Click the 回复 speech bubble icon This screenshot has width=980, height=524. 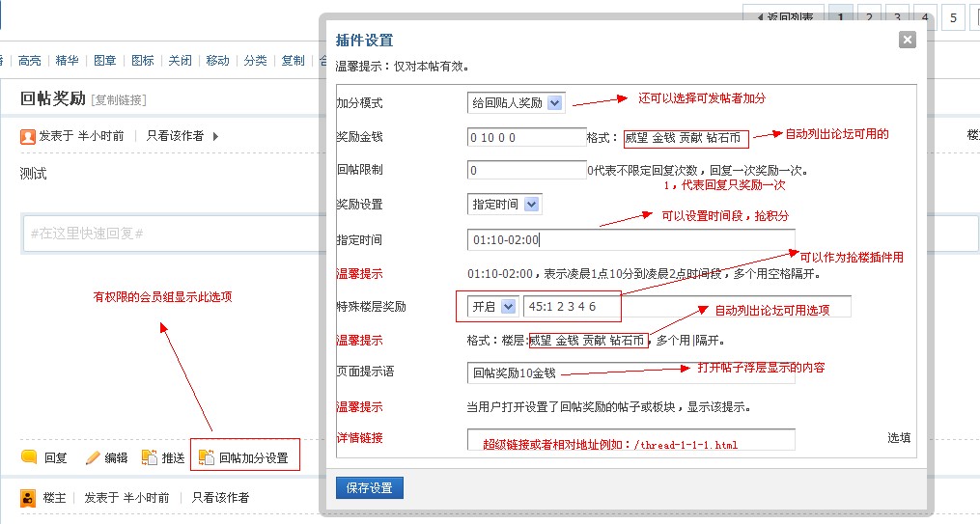point(29,457)
